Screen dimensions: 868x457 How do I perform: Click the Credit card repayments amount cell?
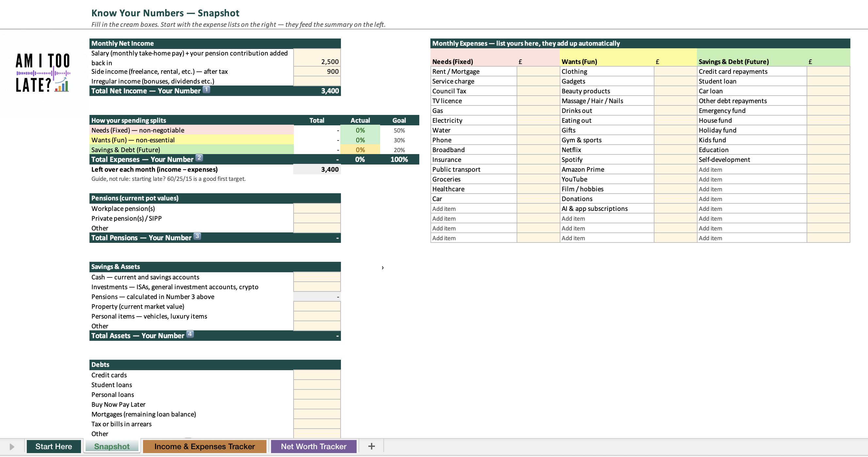828,71
